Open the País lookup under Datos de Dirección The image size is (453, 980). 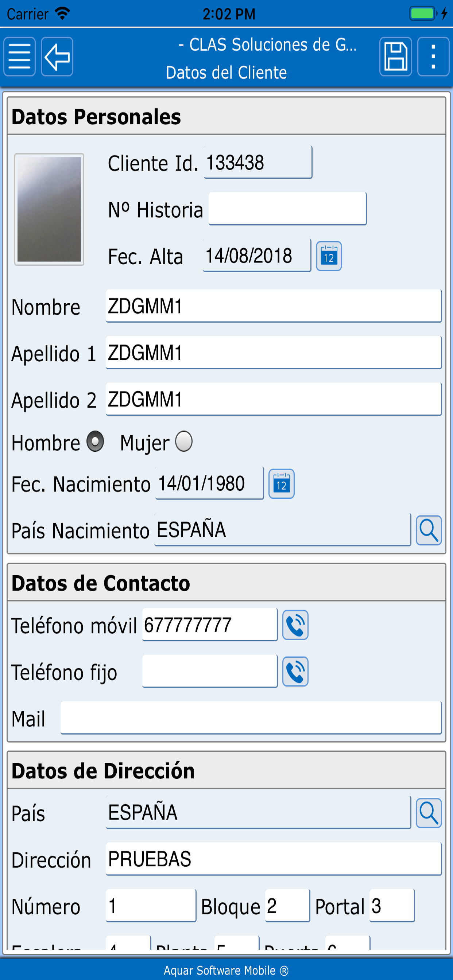tap(429, 813)
